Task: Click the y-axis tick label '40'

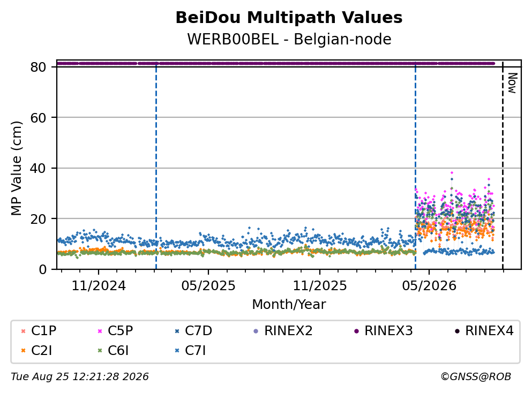Action: (38, 168)
